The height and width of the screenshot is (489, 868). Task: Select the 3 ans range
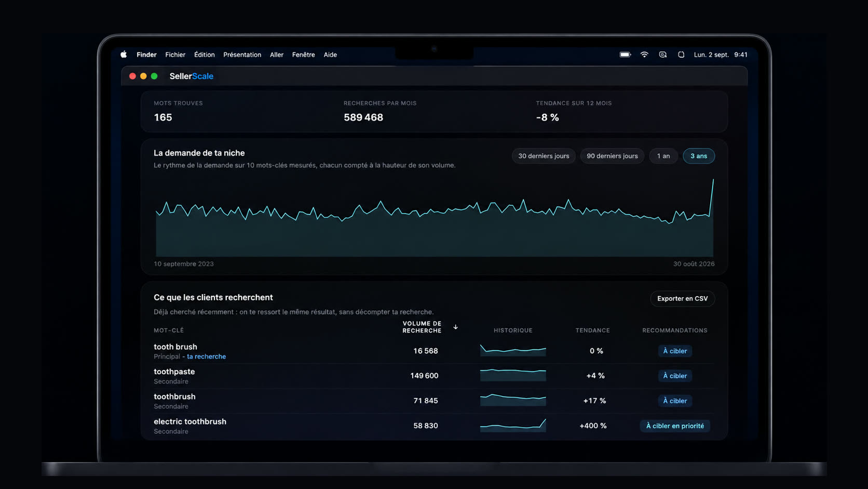click(x=699, y=156)
